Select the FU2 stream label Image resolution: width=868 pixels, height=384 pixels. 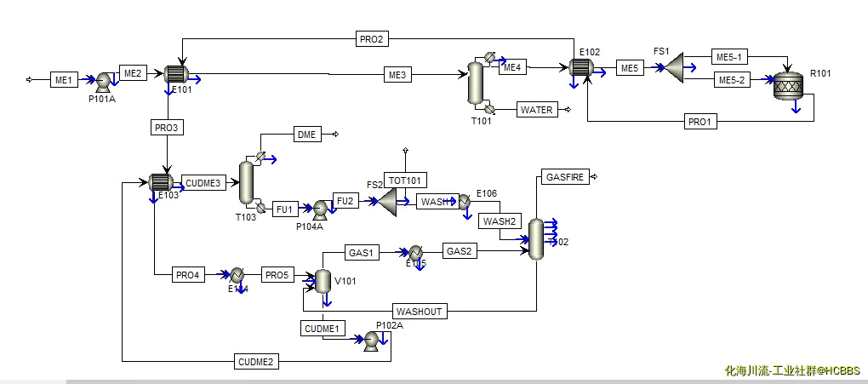coord(345,201)
